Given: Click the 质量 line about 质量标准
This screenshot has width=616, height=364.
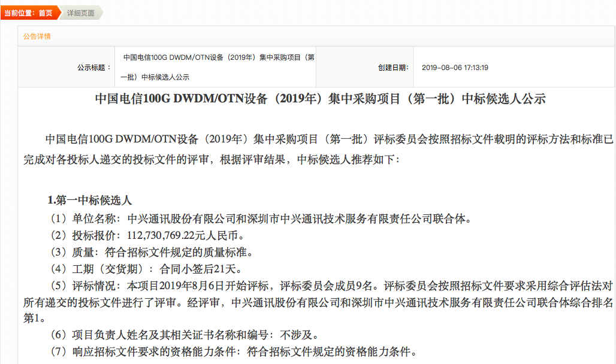Looking at the screenshot, I should (x=151, y=252).
